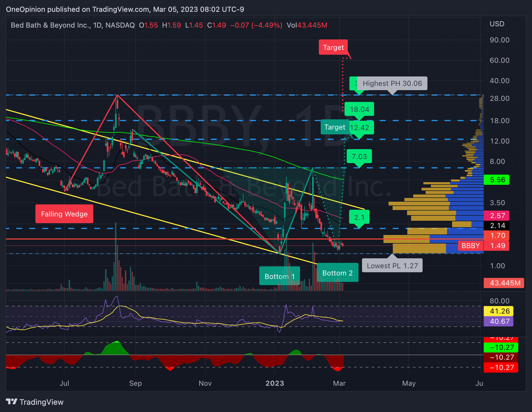
Task: Click the Bottom 2 label
Action: 338,273
